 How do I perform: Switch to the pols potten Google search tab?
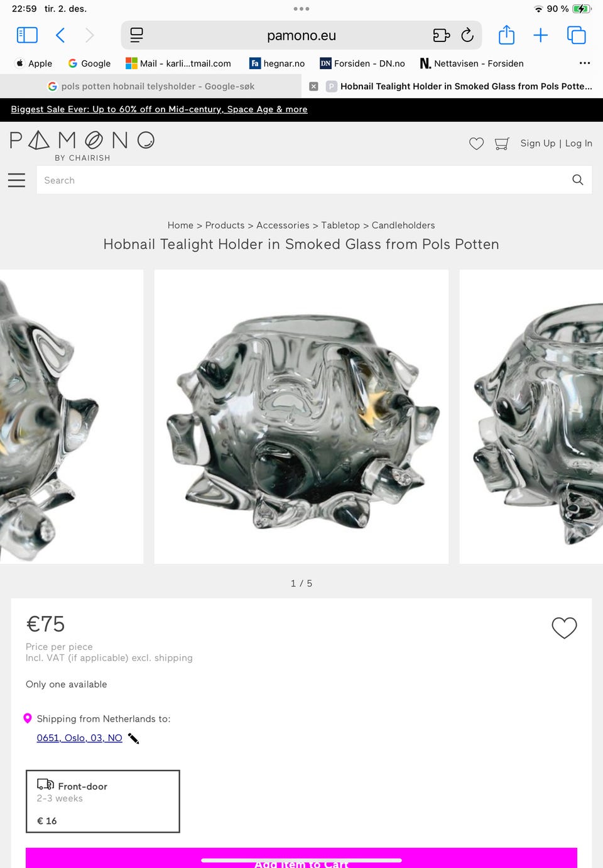click(x=151, y=86)
